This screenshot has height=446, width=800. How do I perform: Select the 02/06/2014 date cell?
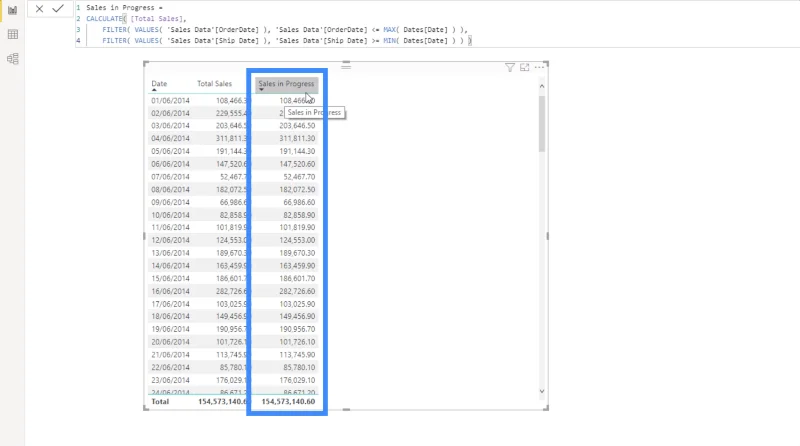170,113
